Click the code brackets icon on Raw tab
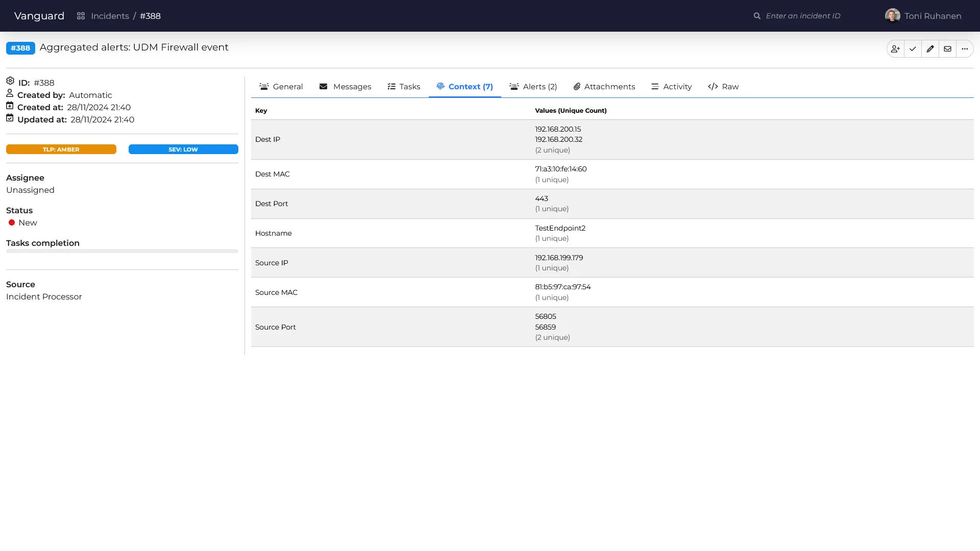 point(713,87)
